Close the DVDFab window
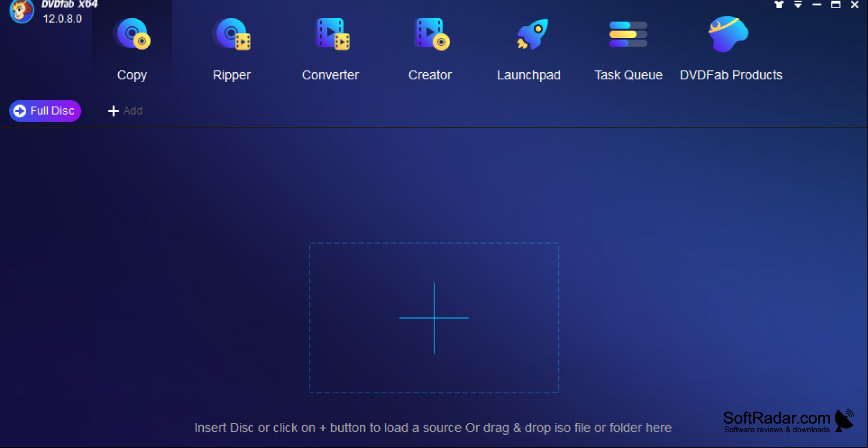Image resolution: width=868 pixels, height=448 pixels. 855,5
